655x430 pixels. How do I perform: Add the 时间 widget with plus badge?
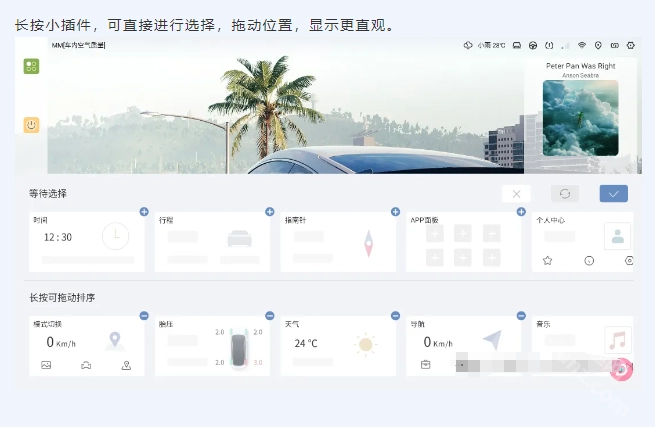tap(144, 212)
